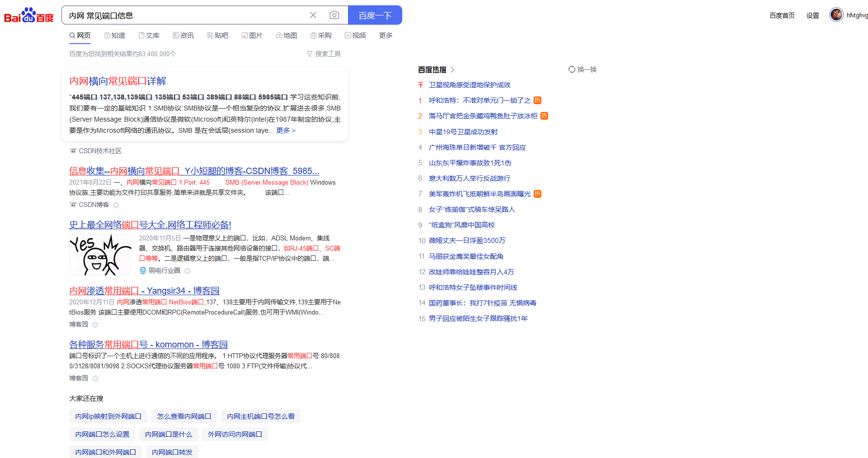Open hot topic 国药董事长：我打7针疫苗
Viewport: 868px width, 458px height.
pos(483,303)
